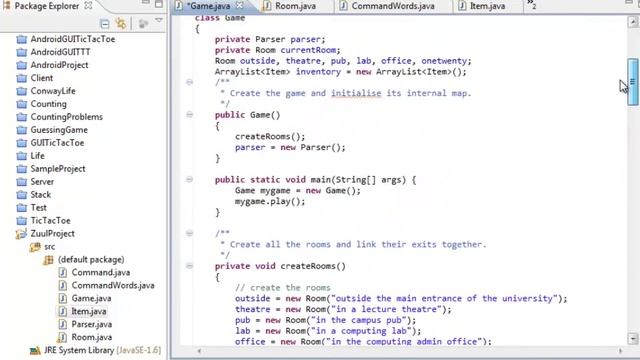Select the GUITicTacToe project
The width and height of the screenshot is (640, 360).
[57, 143]
